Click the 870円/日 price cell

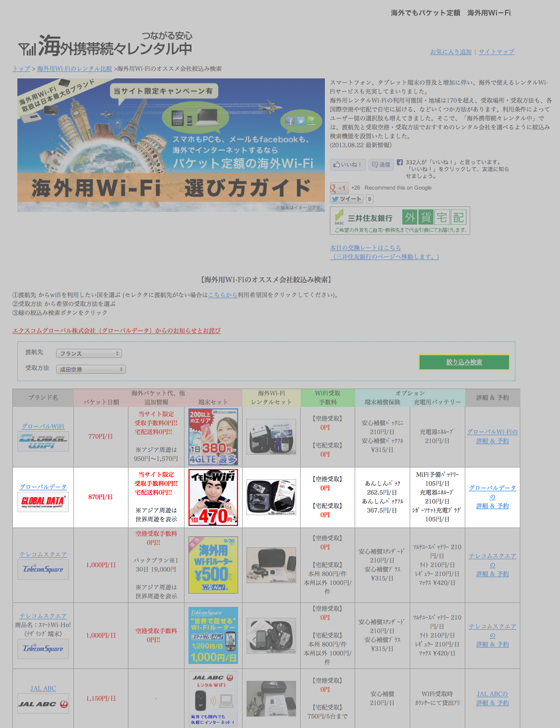tap(101, 497)
